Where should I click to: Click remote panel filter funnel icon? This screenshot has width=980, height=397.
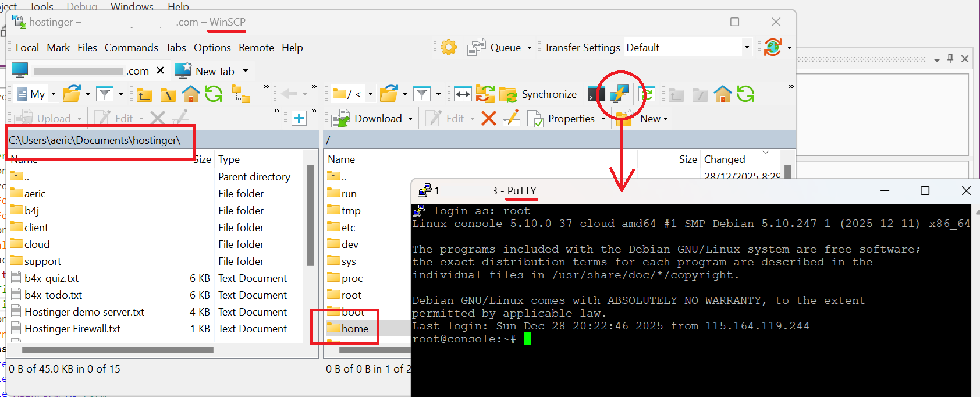coord(422,94)
